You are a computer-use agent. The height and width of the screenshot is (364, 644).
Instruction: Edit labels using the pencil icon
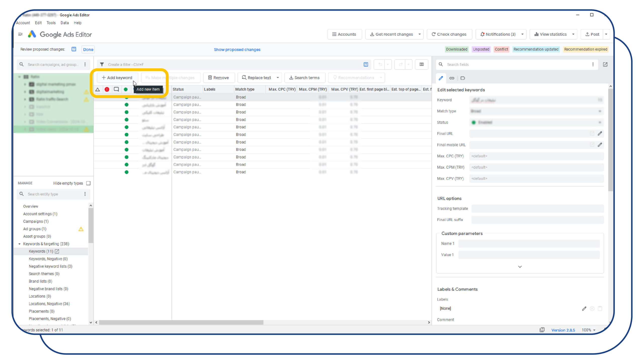click(x=584, y=308)
